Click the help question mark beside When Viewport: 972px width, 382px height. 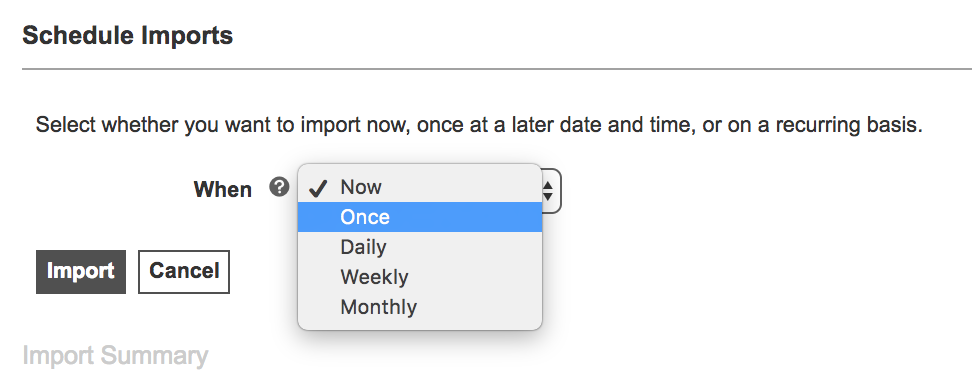pos(280,187)
